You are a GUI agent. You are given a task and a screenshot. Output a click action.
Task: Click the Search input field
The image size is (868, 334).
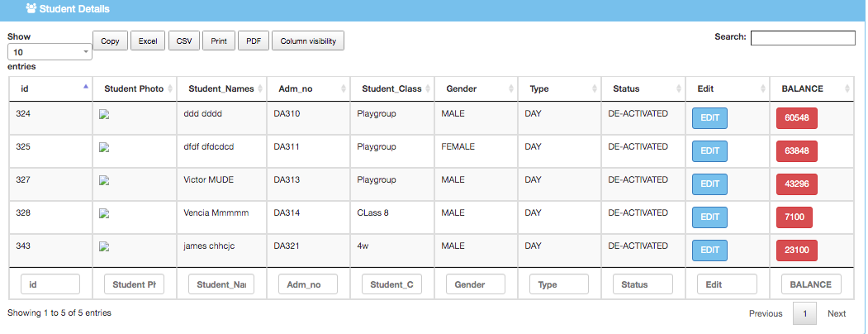point(802,37)
